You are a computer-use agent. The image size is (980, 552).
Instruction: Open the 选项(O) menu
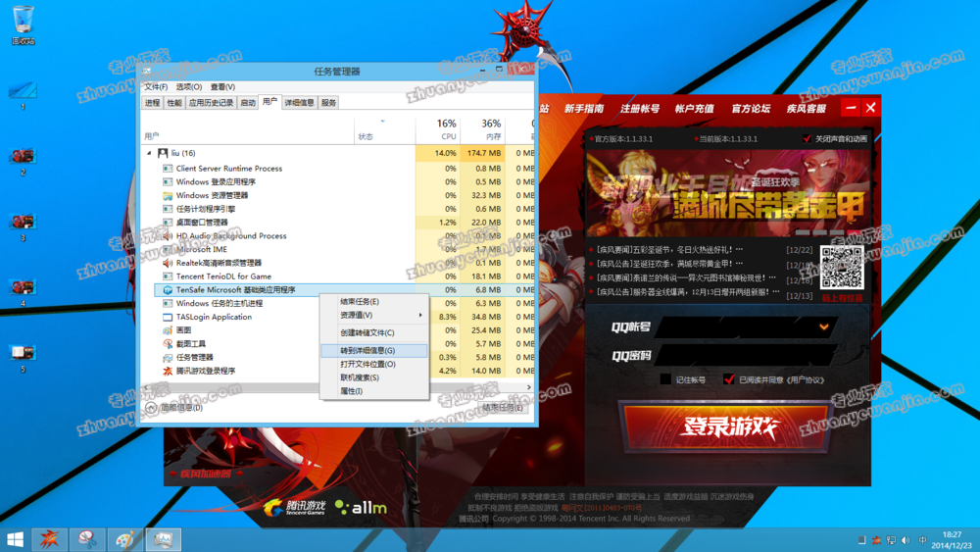[x=189, y=87]
